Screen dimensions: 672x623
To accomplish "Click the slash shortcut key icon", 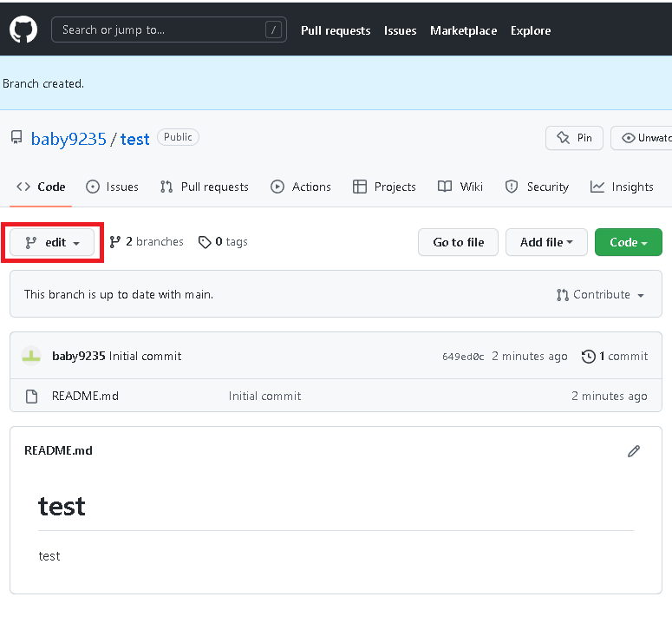I will pos(273,30).
